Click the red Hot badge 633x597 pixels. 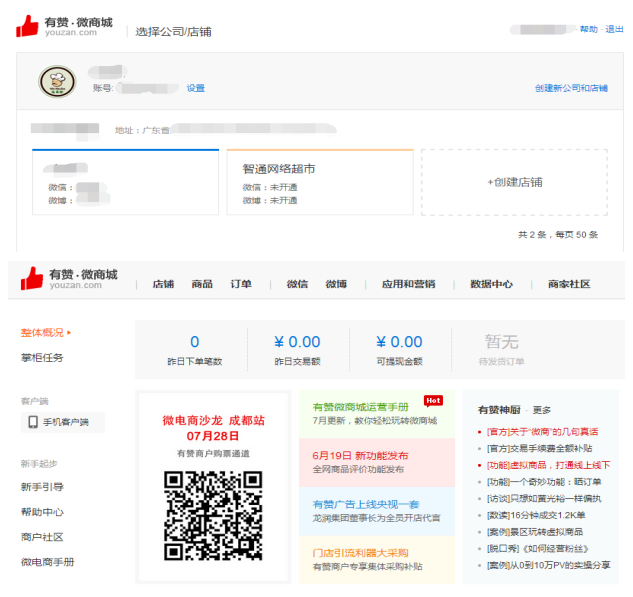point(433,401)
